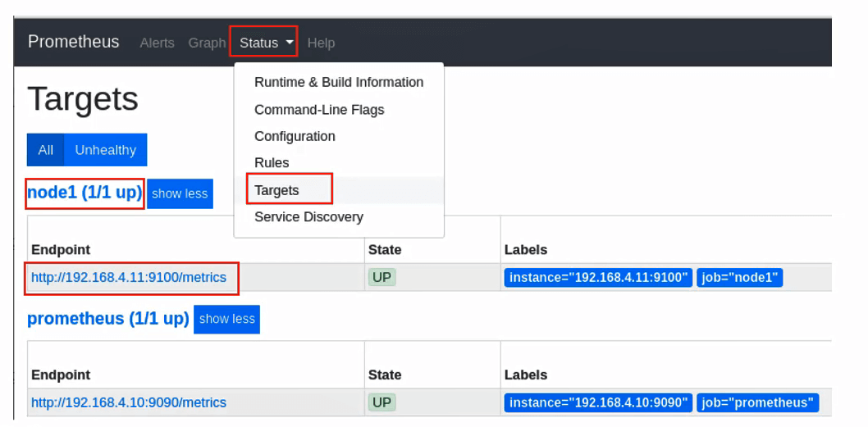Open http://192.168.4.10:9090/metrics endpoint
This screenshot has width=868, height=427.
coord(129,402)
